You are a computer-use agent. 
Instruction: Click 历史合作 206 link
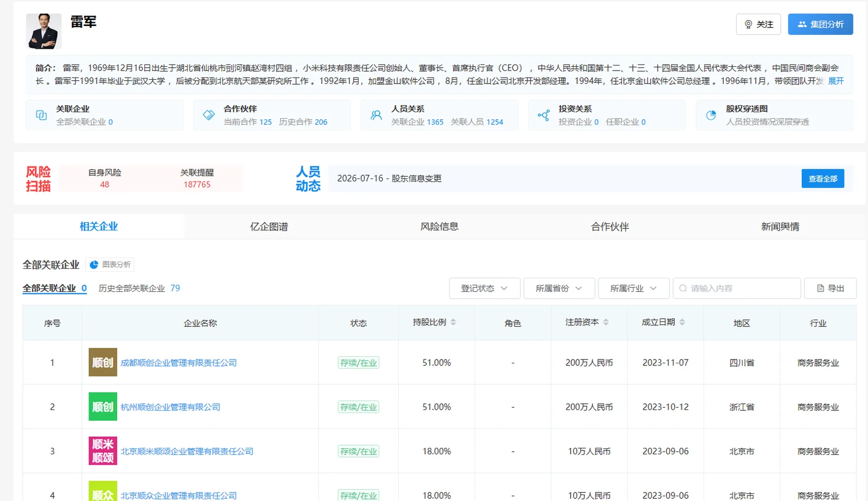click(x=303, y=122)
